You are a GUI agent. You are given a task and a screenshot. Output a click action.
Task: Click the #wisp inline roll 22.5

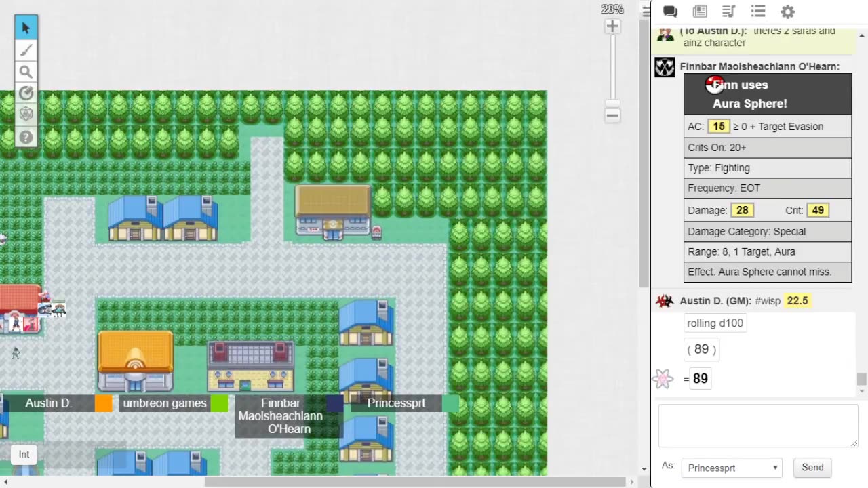tap(797, 300)
